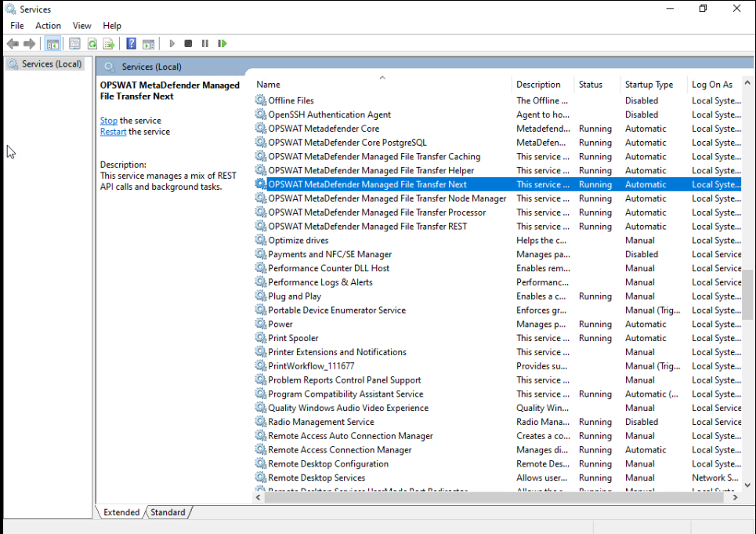Click the horizontal scrollbar right arrow

736,497
